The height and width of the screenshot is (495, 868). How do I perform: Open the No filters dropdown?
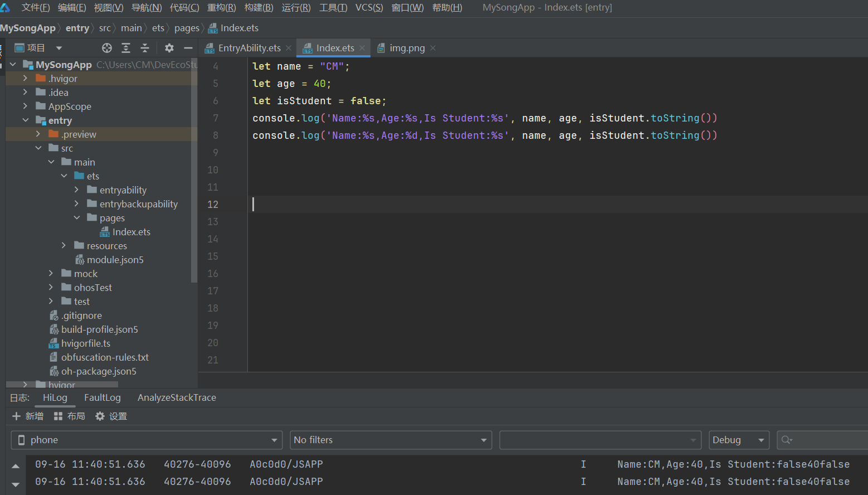pyautogui.click(x=391, y=440)
